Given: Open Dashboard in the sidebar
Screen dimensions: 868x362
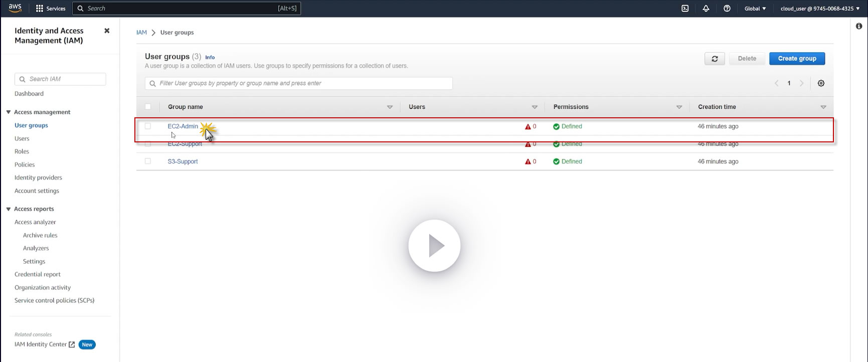Looking at the screenshot, I should point(29,94).
